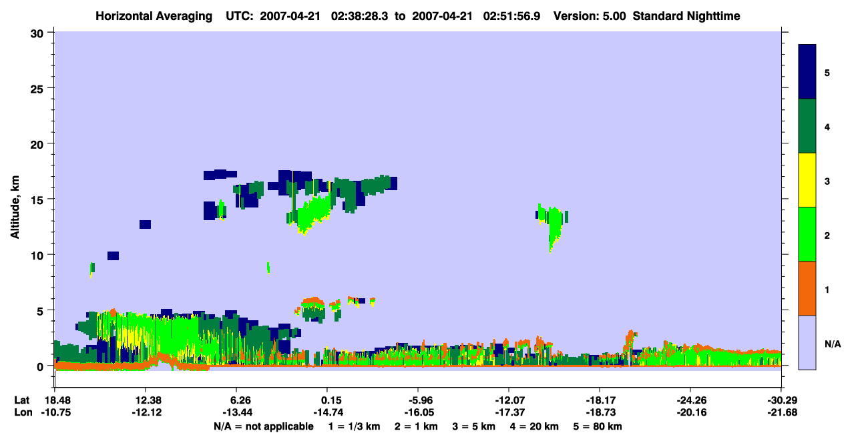
Task: Click the 'Version: 5.00' text
Action: [588, 16]
